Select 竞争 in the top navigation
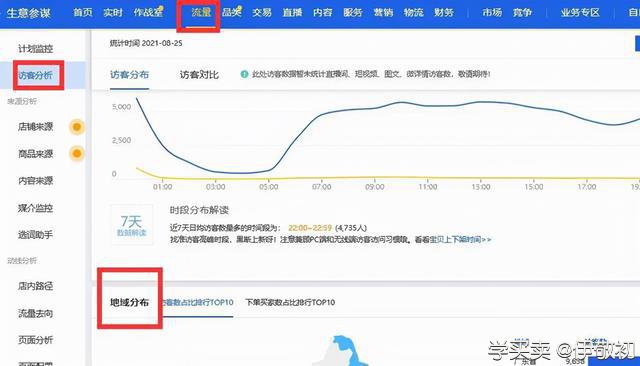Screen dimensions: 640x366 pyautogui.click(x=522, y=13)
